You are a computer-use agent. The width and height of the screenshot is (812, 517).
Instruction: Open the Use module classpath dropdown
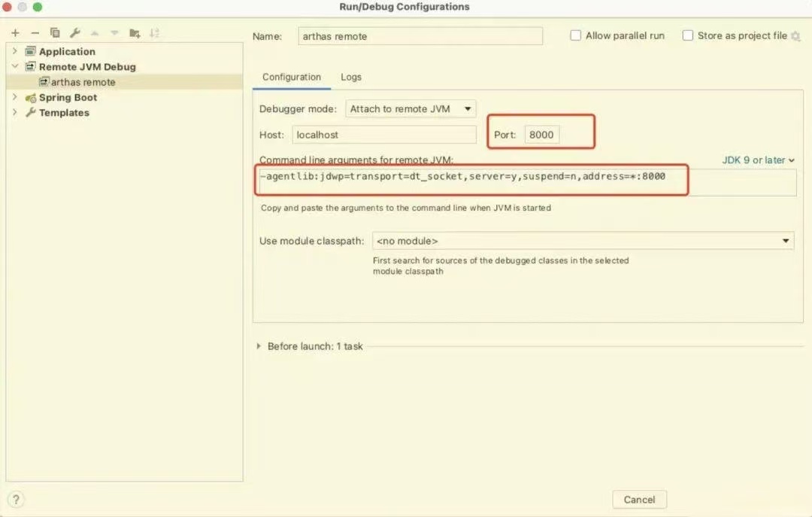[x=583, y=241]
